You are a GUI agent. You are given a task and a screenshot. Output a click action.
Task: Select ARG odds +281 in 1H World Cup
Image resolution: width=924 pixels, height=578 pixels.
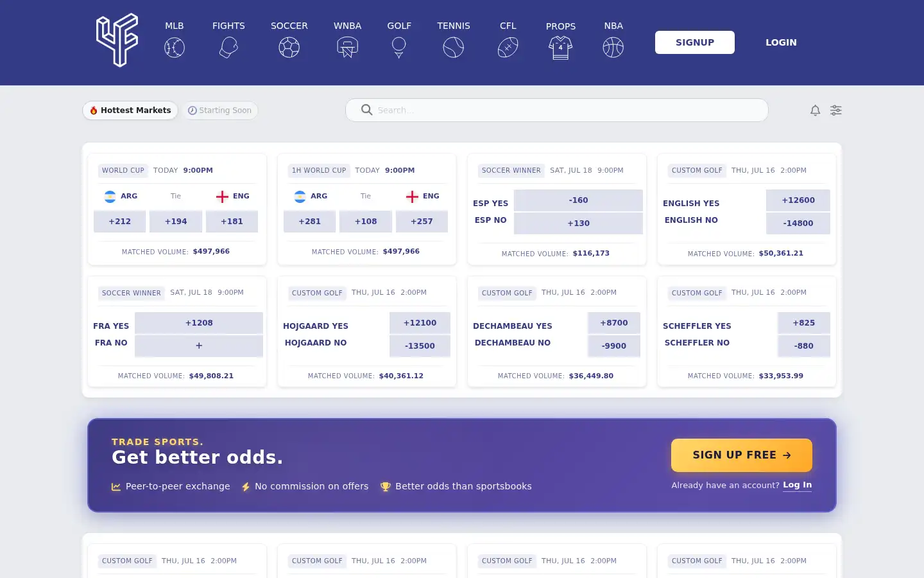309,222
